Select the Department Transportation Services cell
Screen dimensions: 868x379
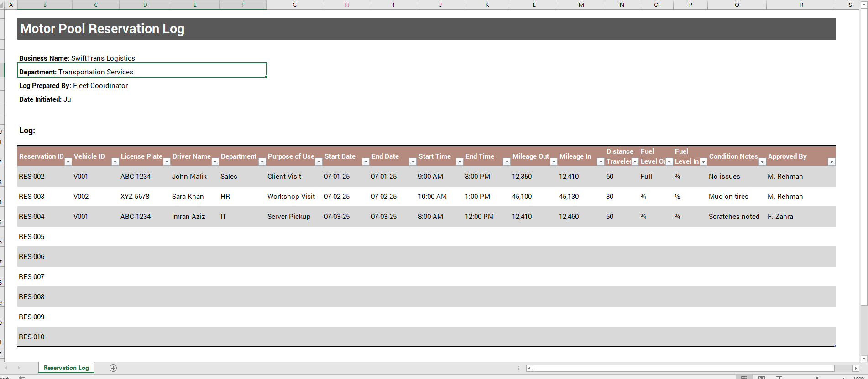[x=142, y=70]
